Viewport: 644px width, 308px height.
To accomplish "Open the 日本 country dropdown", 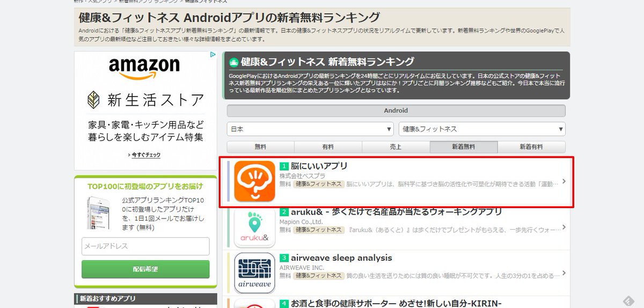I will click(310, 129).
